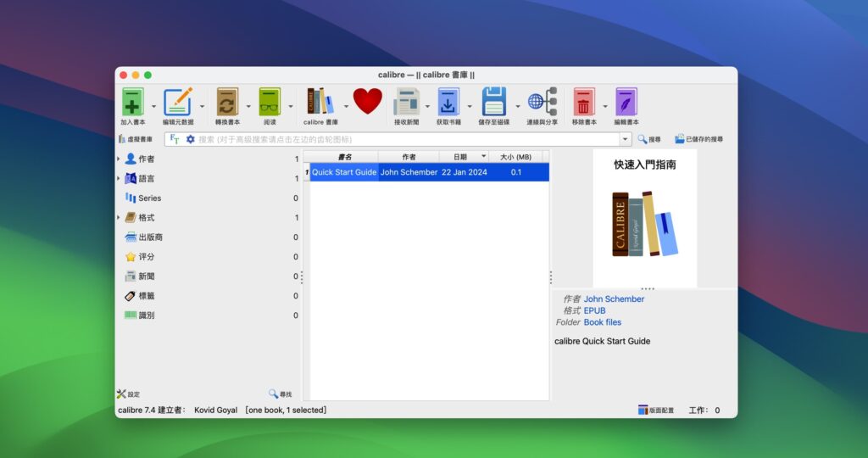Expand the Authors category in tag browser
This screenshot has height=458, width=868.
(x=119, y=159)
